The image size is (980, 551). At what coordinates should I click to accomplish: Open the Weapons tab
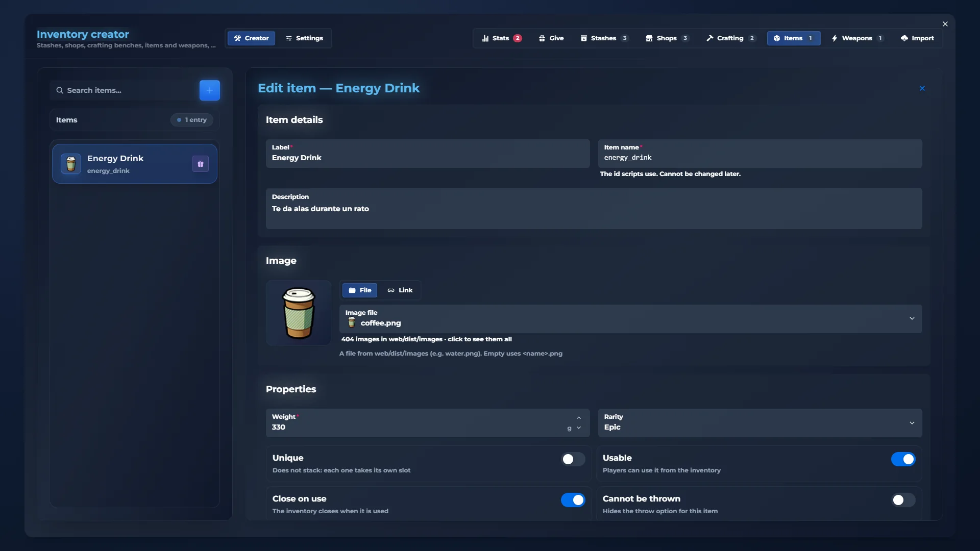pos(857,38)
